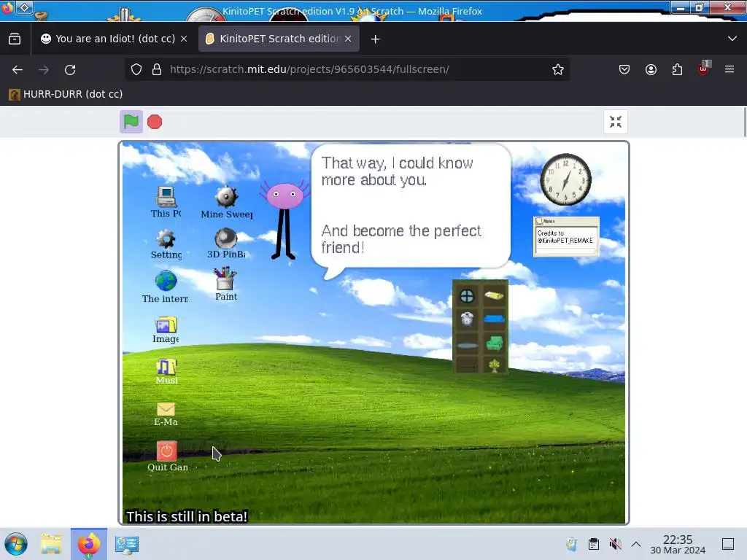Open the Images folder icon

tap(166, 330)
